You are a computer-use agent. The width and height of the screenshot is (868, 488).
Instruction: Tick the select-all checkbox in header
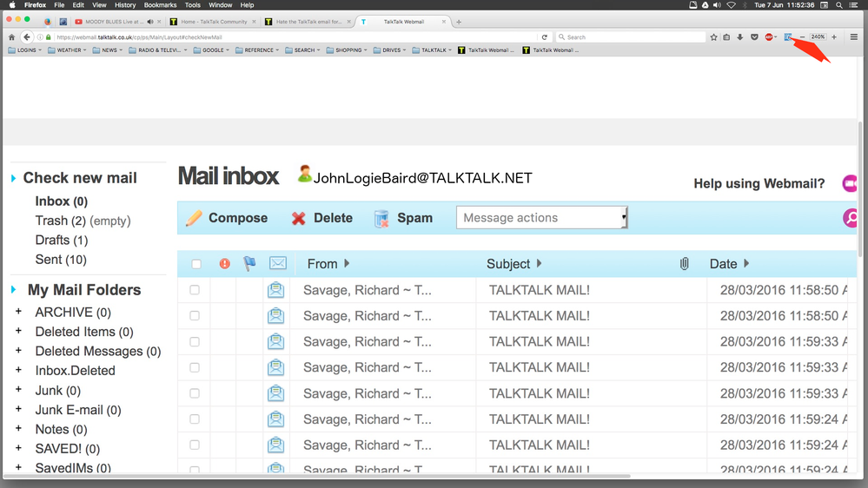[x=196, y=264]
